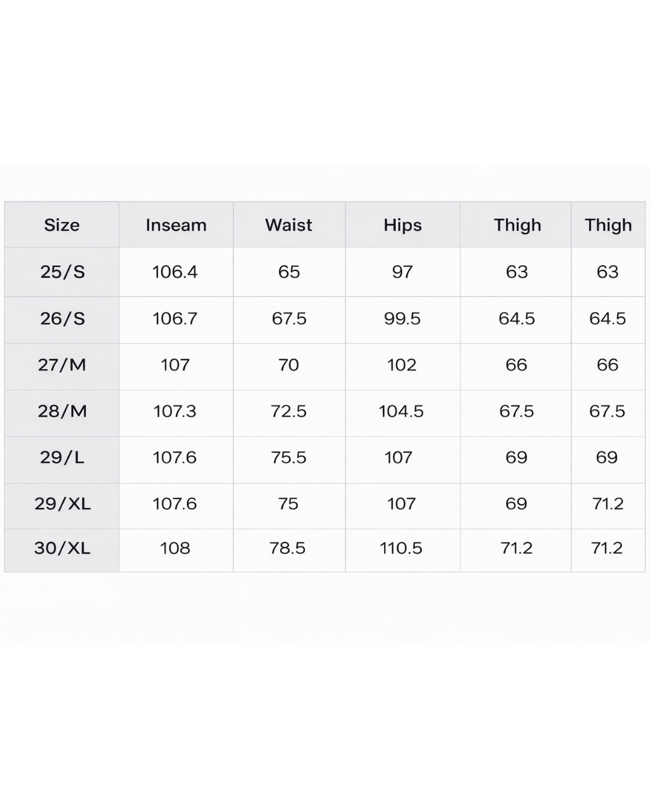Click the 30/XL size row label
650x812 pixels.
(62, 548)
